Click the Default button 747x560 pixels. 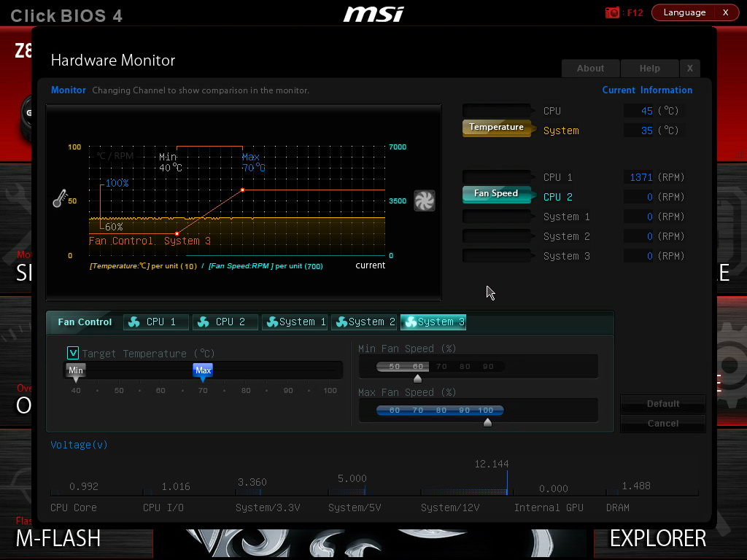tap(662, 404)
